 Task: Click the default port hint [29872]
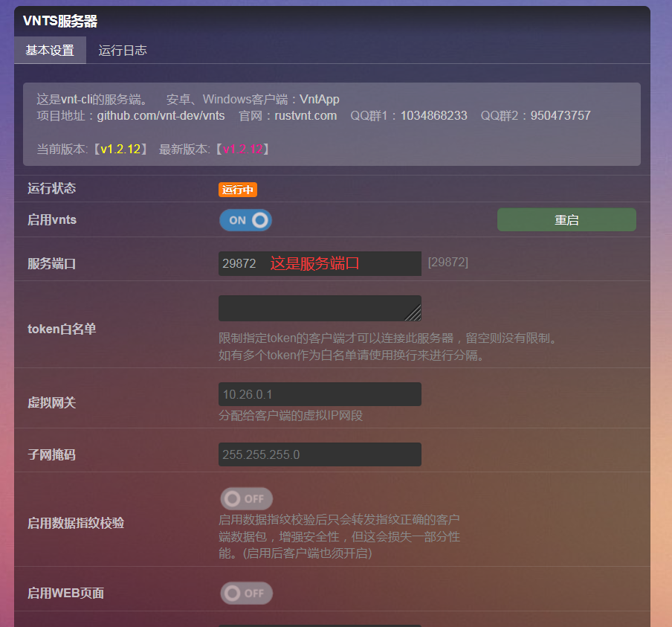coord(448,262)
